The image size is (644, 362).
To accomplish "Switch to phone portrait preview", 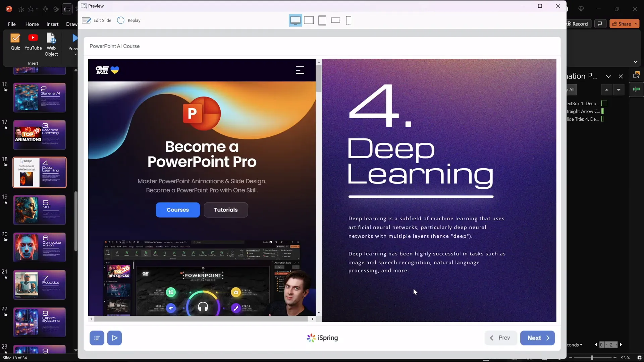I will coord(348,20).
